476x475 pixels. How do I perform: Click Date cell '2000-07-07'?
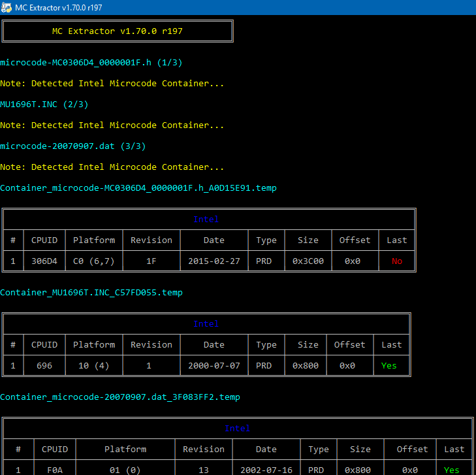click(214, 366)
